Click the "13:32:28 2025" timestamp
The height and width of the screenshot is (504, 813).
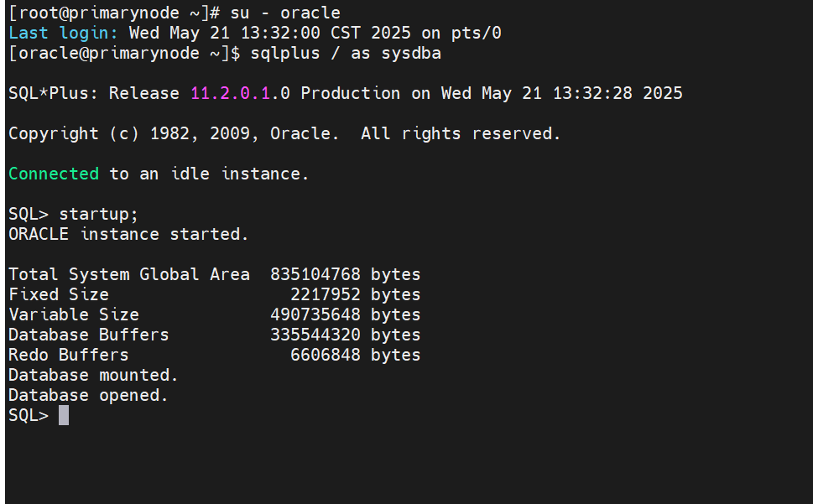coord(618,93)
